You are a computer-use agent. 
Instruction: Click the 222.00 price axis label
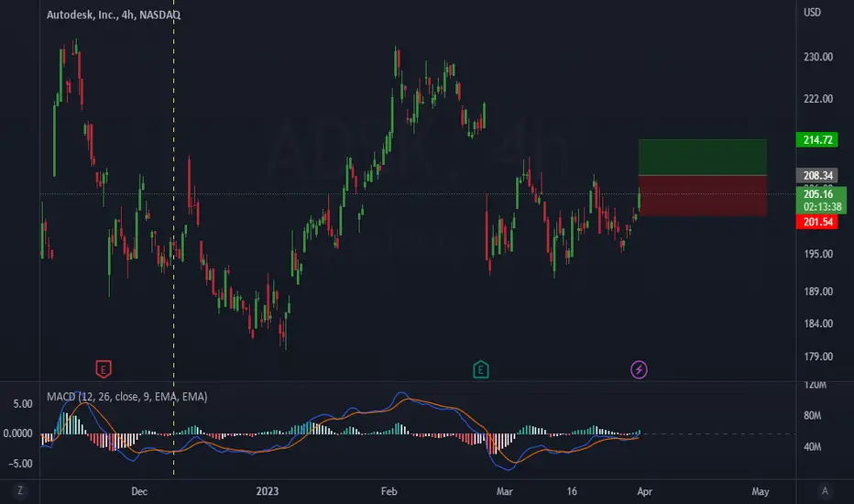click(818, 99)
